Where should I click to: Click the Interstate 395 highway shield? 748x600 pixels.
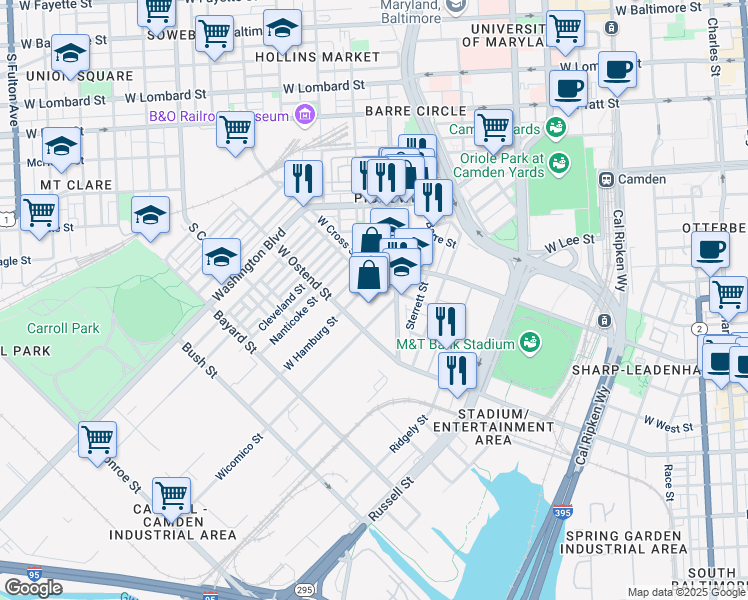(x=562, y=512)
